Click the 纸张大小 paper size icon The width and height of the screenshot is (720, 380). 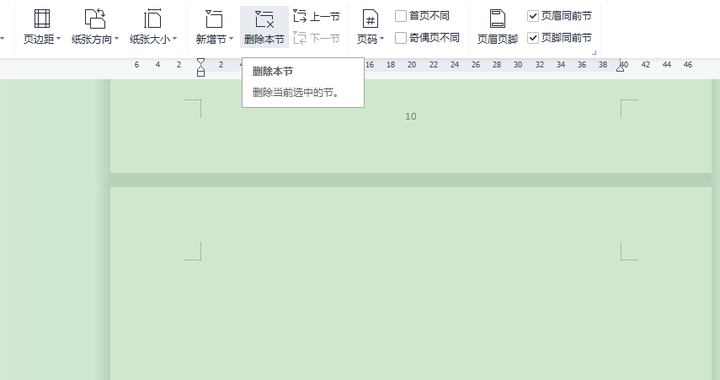pyautogui.click(x=152, y=19)
